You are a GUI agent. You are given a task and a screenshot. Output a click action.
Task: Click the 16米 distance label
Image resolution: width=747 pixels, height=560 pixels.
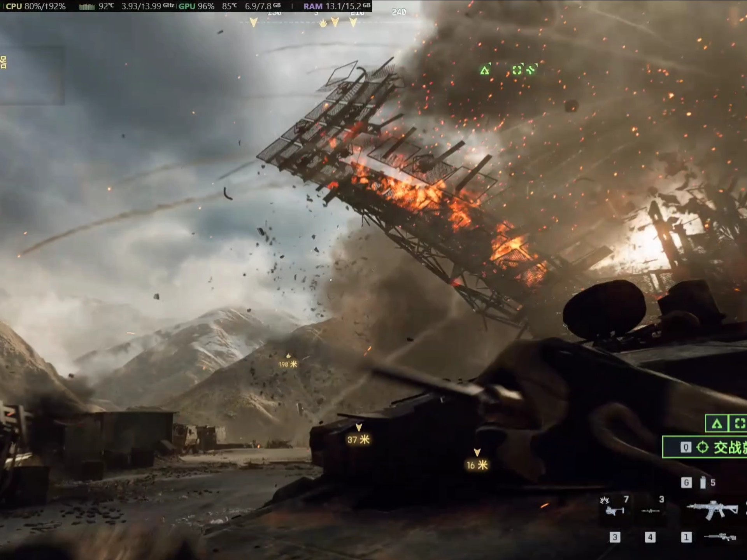[x=477, y=465]
